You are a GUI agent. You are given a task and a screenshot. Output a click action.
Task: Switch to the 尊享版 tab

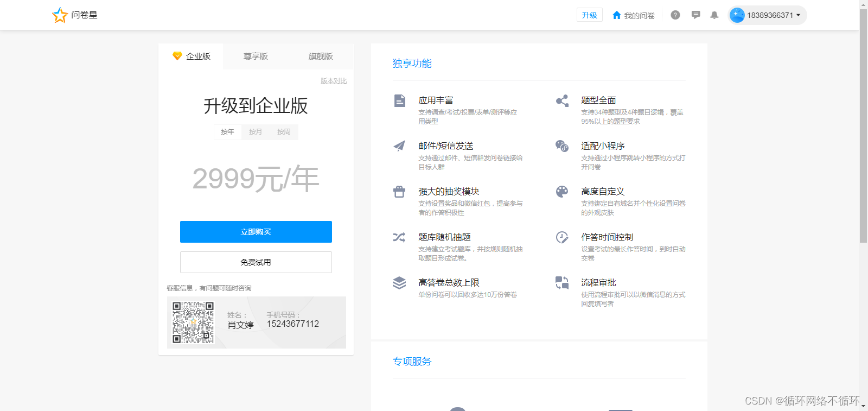256,56
